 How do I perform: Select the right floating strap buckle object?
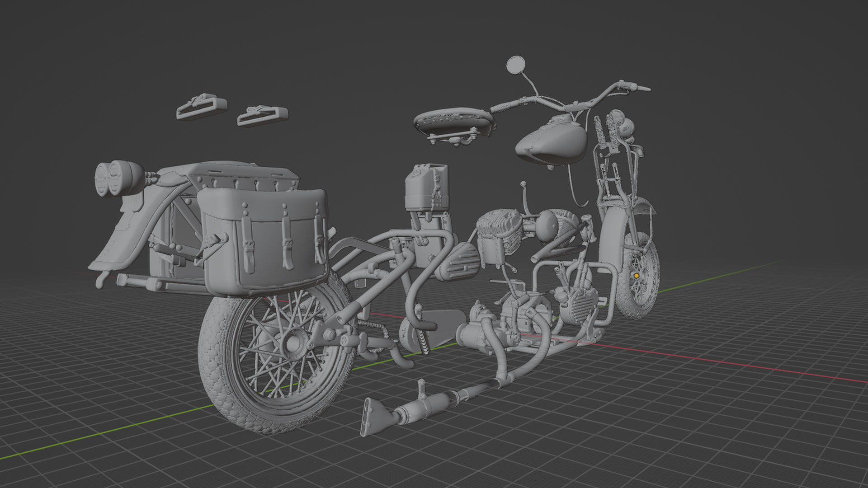click(x=263, y=116)
